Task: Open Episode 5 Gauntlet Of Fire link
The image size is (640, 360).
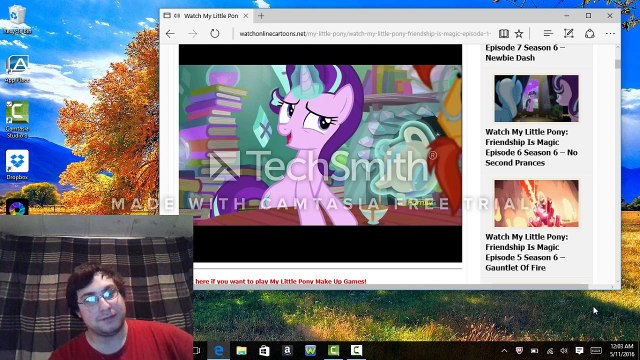Action: click(x=526, y=252)
